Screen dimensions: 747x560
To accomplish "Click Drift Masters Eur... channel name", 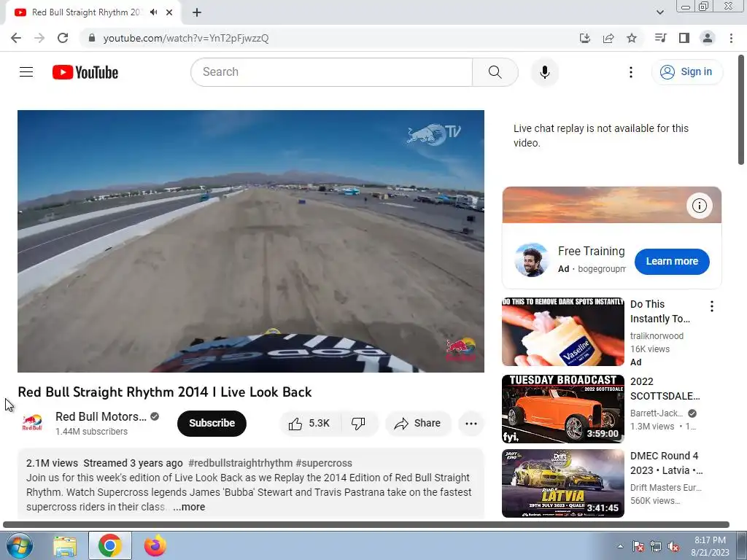I will [665, 488].
